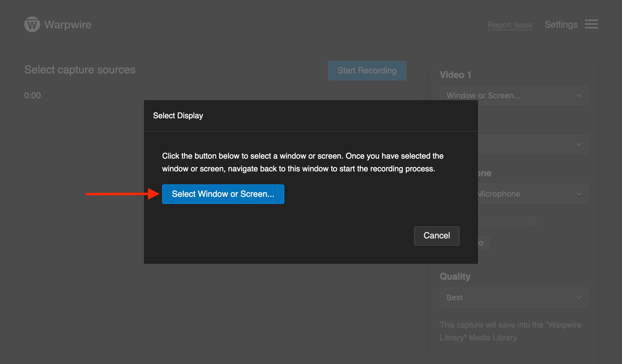
Task: Click the dimmed Start Recording button
Action: 367,71
